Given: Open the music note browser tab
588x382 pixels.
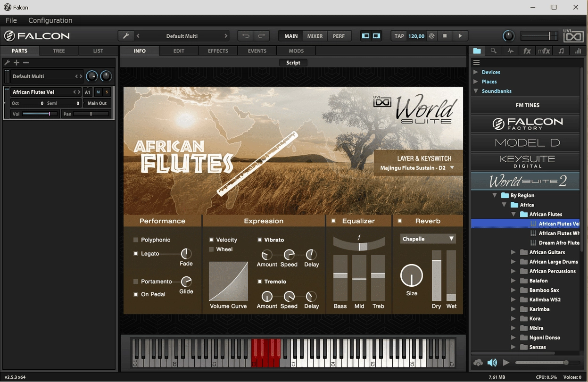Looking at the screenshot, I should pos(561,51).
